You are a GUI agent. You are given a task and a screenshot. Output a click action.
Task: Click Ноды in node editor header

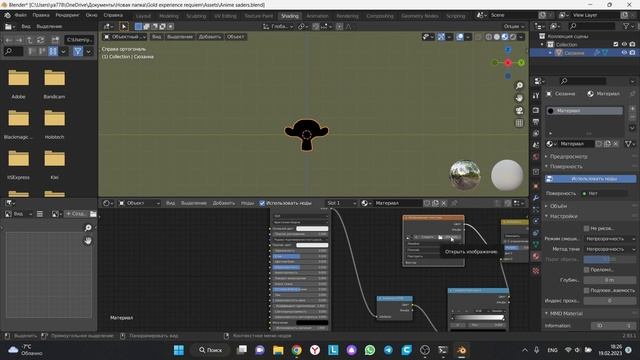click(x=247, y=203)
